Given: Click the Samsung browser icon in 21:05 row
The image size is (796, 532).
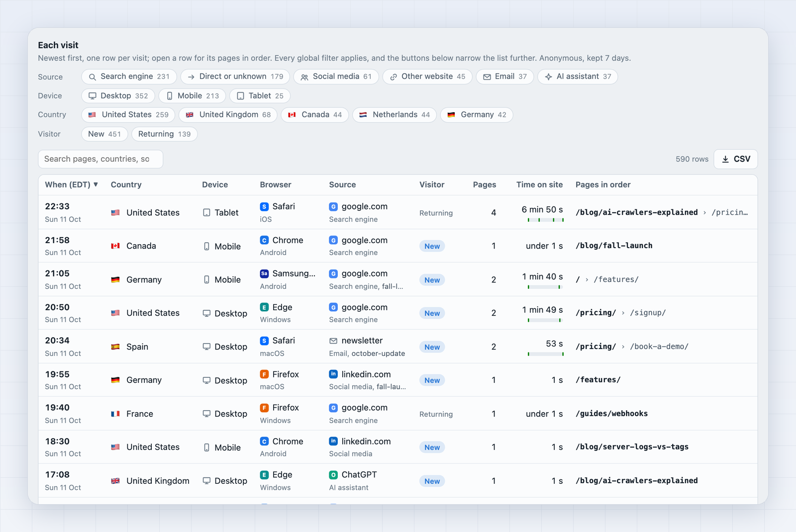Looking at the screenshot, I should (264, 273).
